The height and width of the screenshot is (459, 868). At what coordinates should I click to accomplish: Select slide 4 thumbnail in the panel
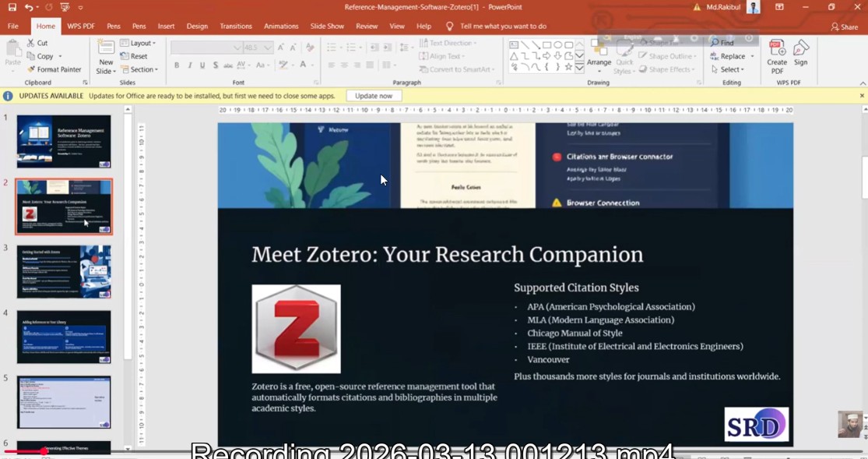click(63, 337)
